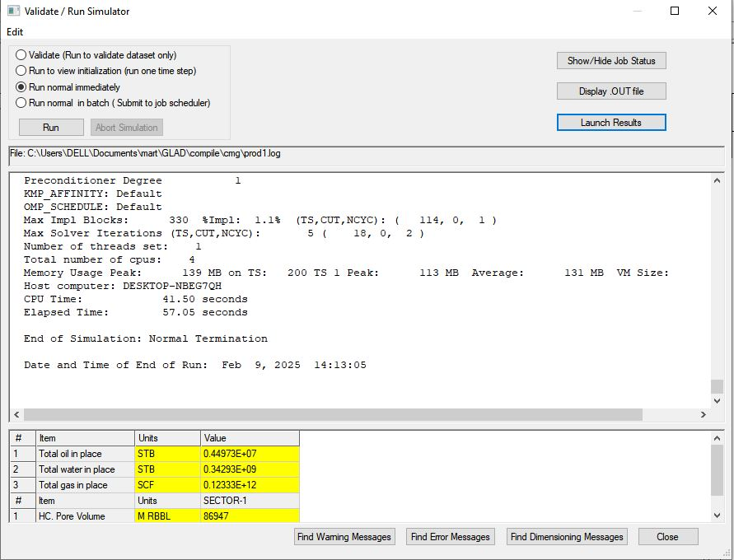Image resolution: width=734 pixels, height=560 pixels.
Task: Click the prod1.log file path field
Action: tap(366, 156)
